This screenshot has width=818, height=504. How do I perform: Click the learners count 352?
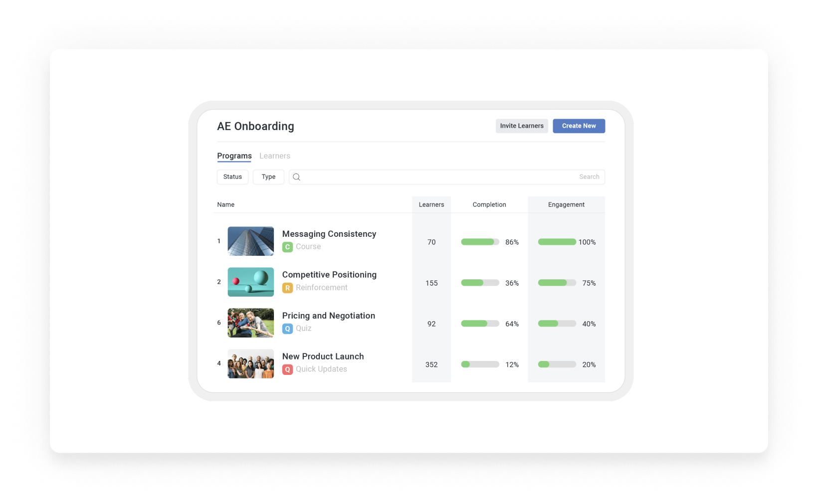431,365
